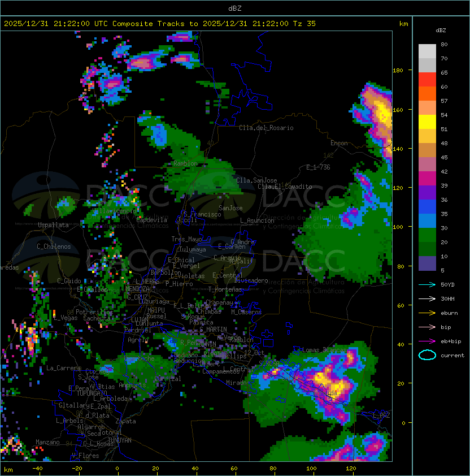Click the yellow eburn arrow in legend
The width and height of the screenshot is (470, 476).
(x=427, y=313)
